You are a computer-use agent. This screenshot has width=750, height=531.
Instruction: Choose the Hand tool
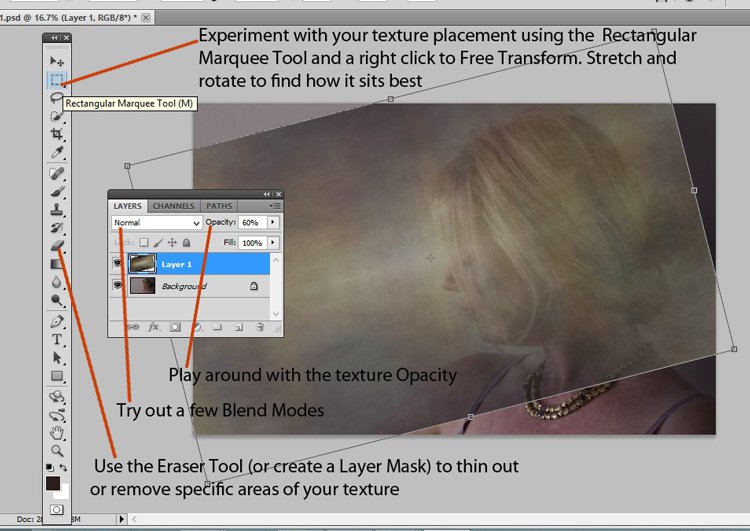(57, 432)
